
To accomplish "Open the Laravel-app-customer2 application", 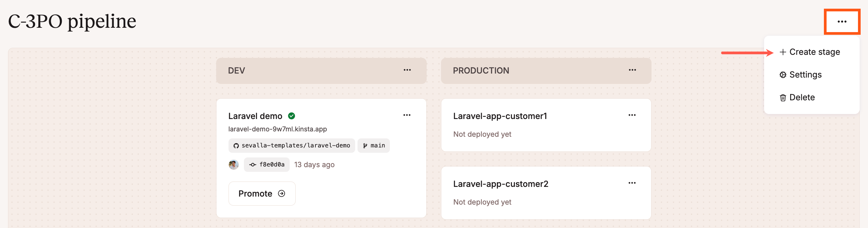I will pyautogui.click(x=500, y=184).
